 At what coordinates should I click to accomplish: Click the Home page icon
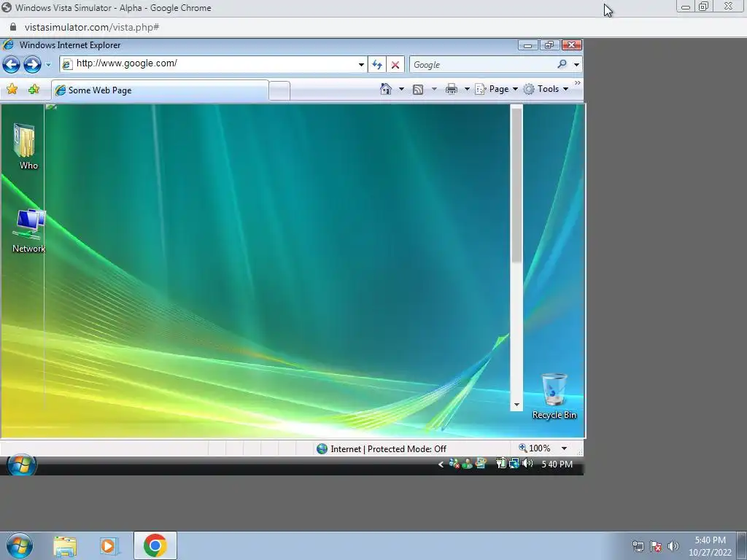(386, 89)
